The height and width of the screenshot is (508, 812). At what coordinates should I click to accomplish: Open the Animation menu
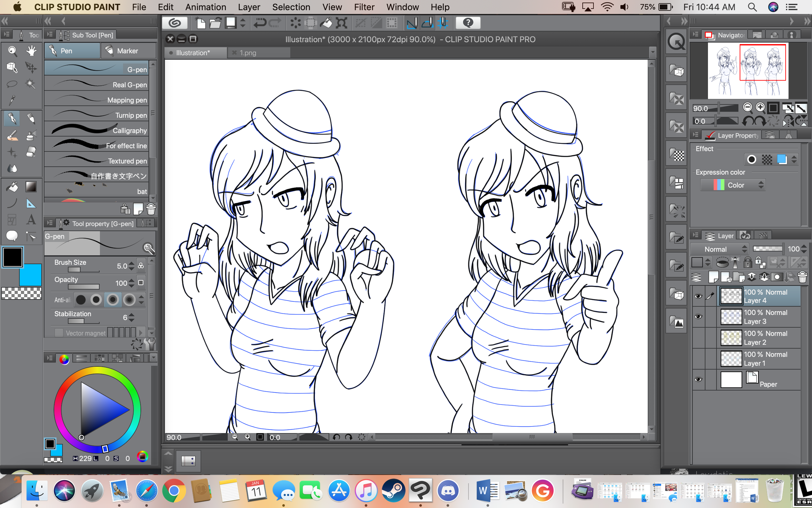pos(206,7)
